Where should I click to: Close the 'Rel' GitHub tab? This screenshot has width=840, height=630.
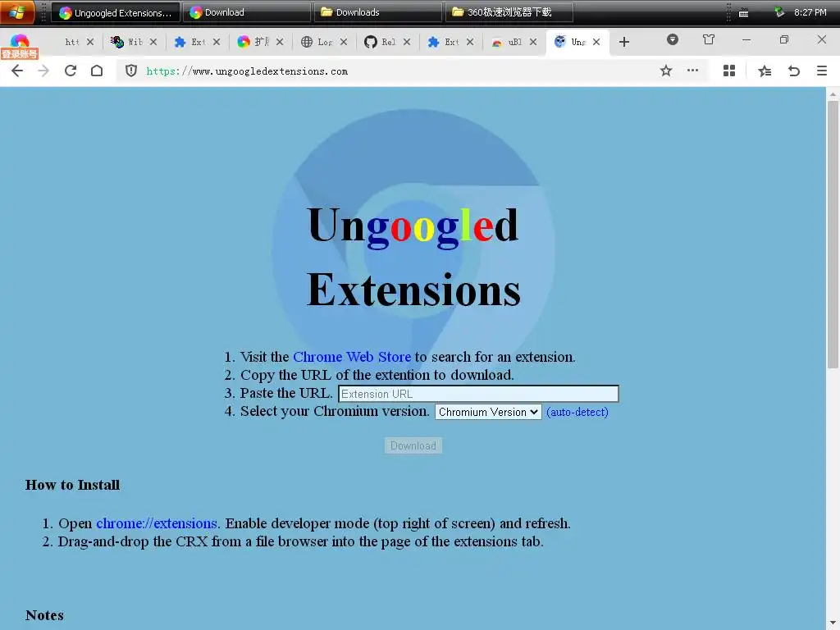(x=407, y=42)
